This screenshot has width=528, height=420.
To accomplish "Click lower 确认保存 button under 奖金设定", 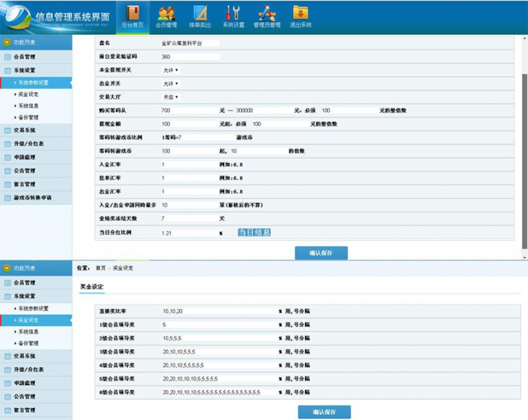I will click(324, 412).
